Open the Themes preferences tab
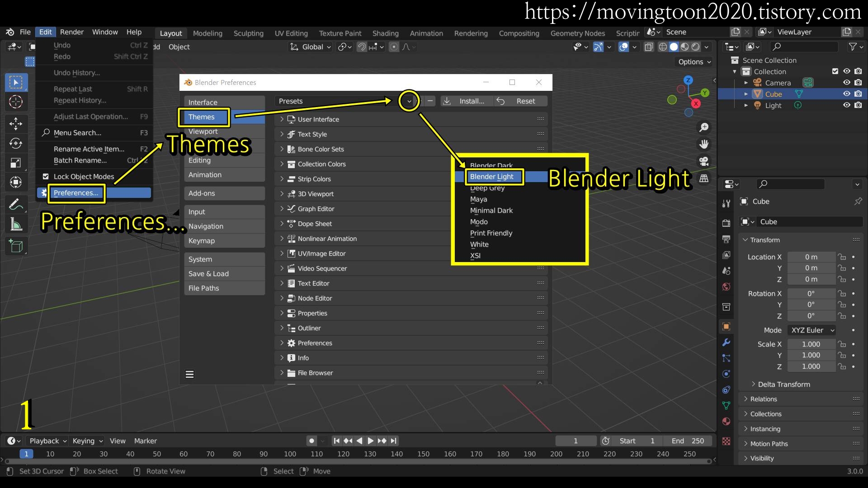 202,117
